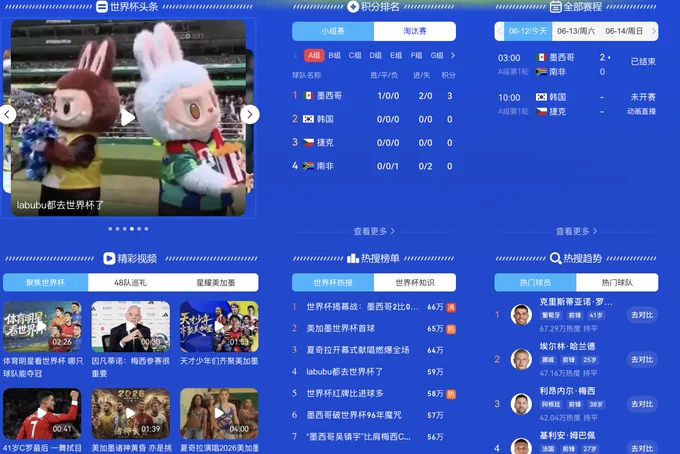Click 已结束 status of Mexico match
Viewport: 680px width, 454px height.
click(643, 62)
